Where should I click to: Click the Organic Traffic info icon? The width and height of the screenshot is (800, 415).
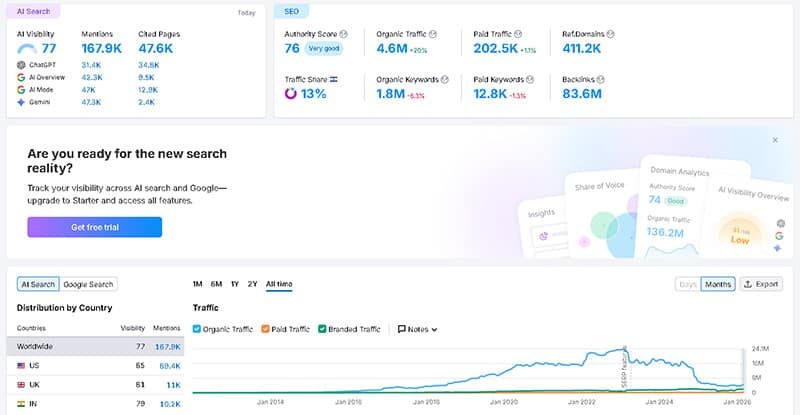[433, 34]
